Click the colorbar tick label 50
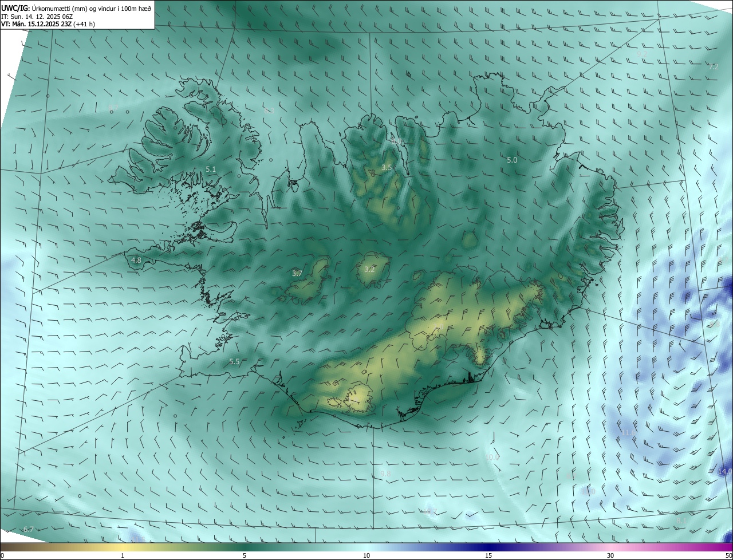 tap(729, 555)
